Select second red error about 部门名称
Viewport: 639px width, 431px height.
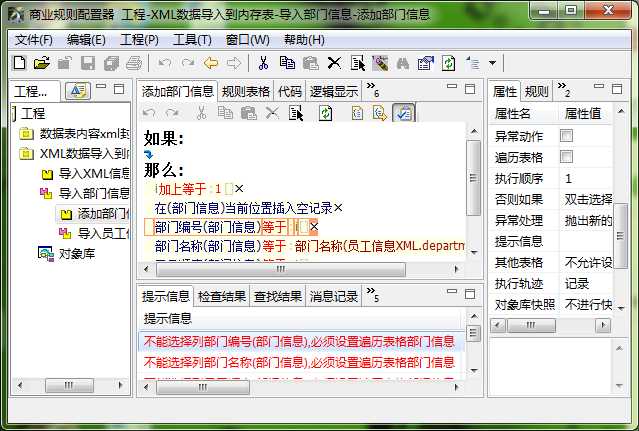pos(299,362)
